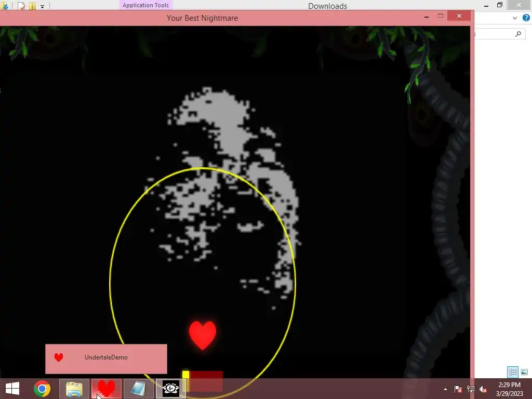Open the Application Tools ribbon tab
This screenshot has height=399, width=532.
(145, 5)
